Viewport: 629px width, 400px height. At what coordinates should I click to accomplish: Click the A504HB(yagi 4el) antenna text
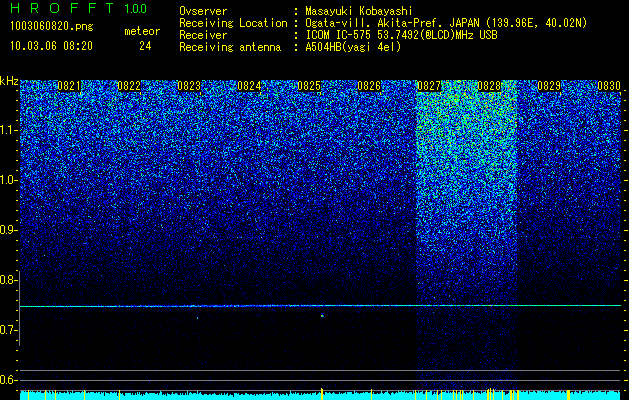point(353,47)
